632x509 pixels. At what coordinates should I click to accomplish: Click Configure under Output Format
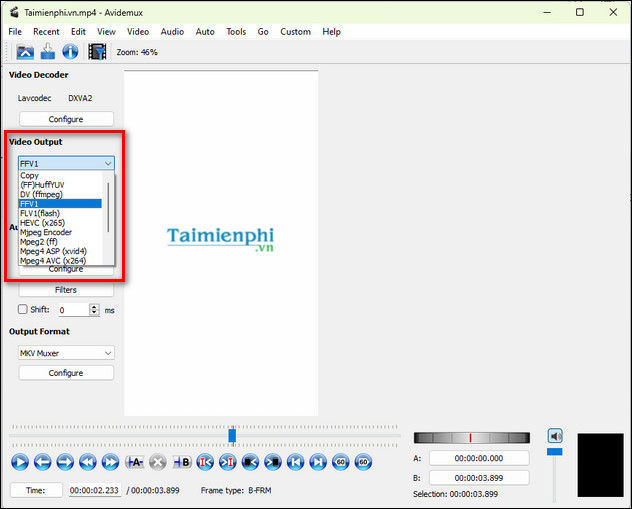(x=66, y=373)
